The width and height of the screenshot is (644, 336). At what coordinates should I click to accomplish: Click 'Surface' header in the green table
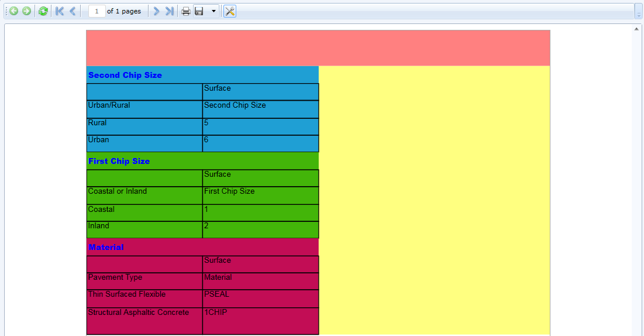click(261, 178)
